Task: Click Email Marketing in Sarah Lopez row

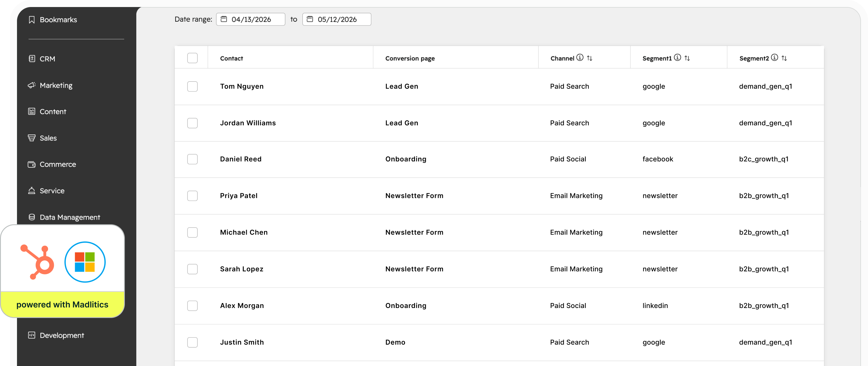Action: point(576,269)
